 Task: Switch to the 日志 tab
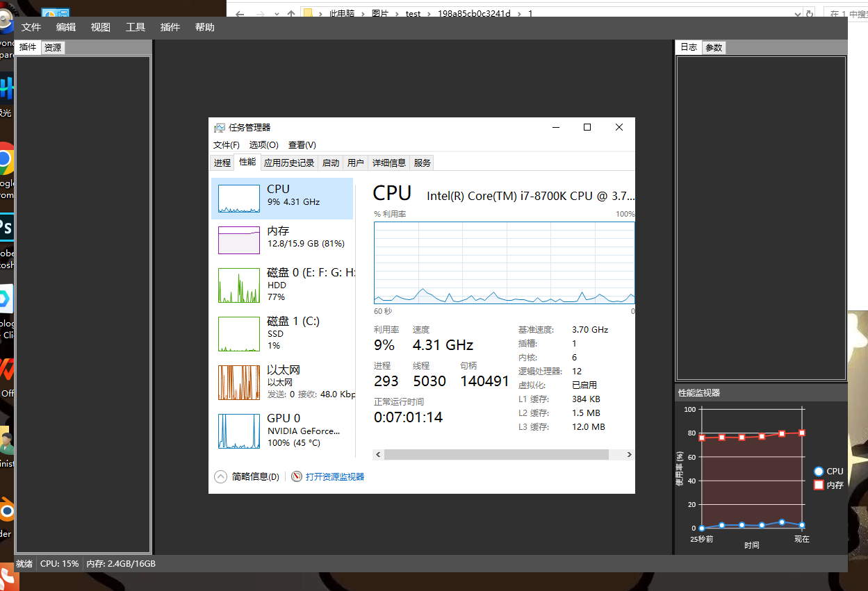tap(689, 47)
